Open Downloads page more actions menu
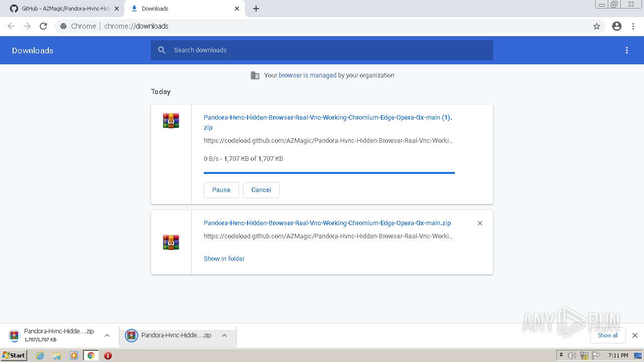This screenshot has width=644, height=362. coord(627,50)
